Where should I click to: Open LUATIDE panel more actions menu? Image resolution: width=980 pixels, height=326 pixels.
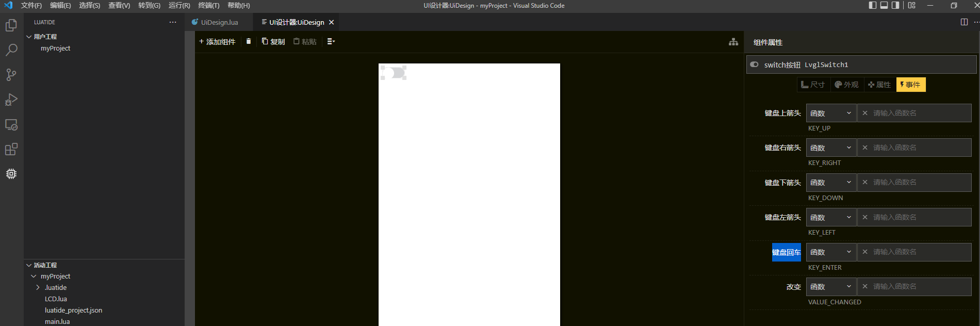tap(173, 22)
